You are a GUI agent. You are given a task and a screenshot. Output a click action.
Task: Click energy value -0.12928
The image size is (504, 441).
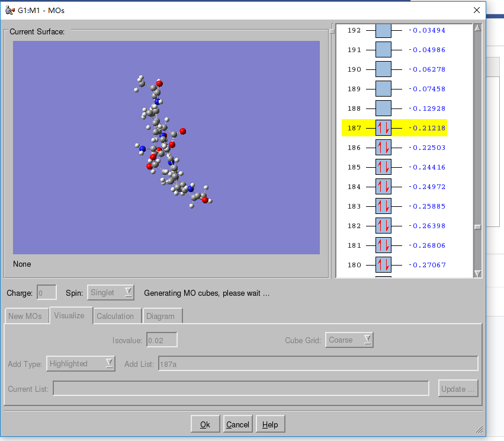pos(427,108)
